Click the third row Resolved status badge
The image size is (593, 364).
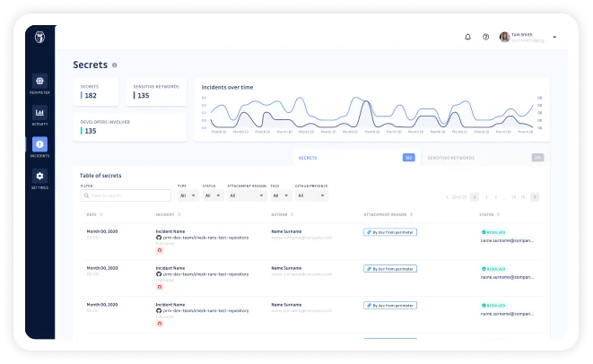point(493,306)
